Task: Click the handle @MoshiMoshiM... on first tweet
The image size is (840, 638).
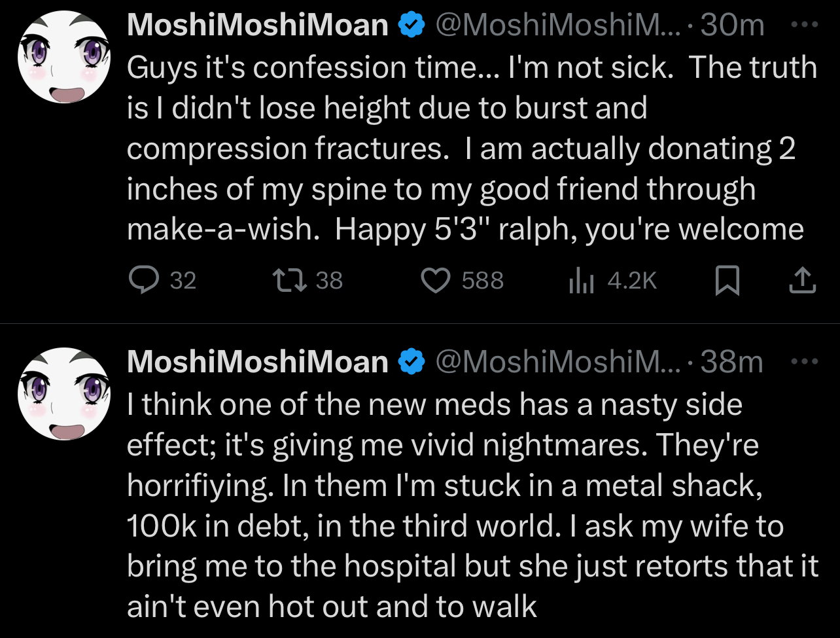Action: click(559, 25)
